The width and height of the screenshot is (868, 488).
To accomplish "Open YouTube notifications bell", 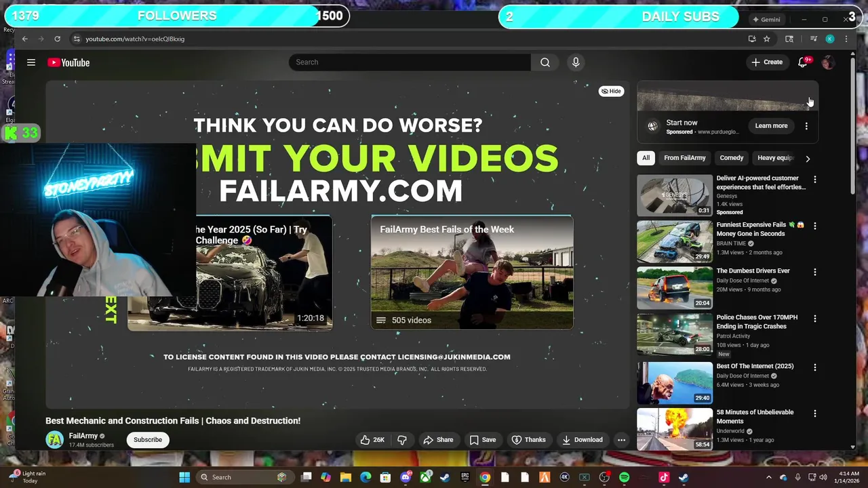I will 803,62.
